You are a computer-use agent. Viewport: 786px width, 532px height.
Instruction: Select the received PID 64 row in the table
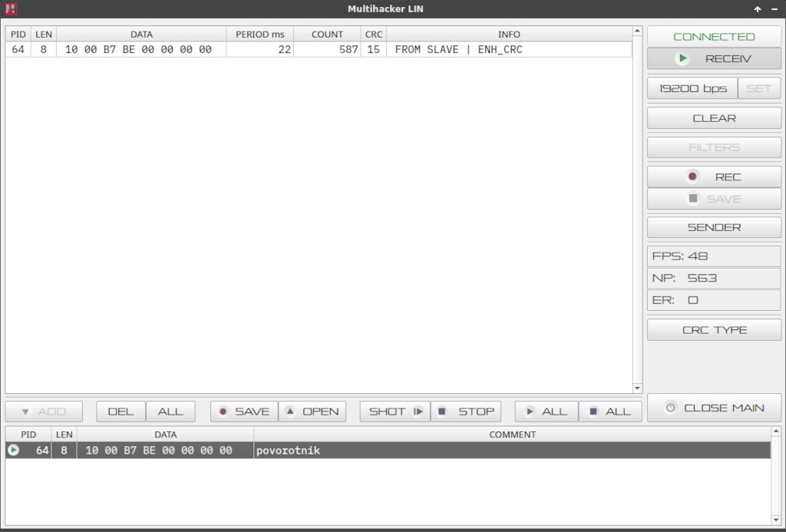point(307,49)
